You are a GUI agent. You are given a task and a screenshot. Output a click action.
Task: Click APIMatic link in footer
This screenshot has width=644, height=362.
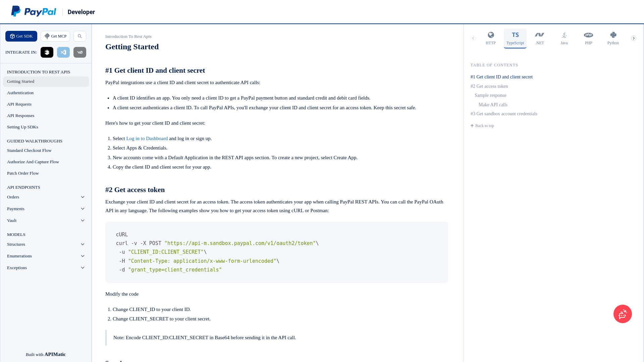55,354
